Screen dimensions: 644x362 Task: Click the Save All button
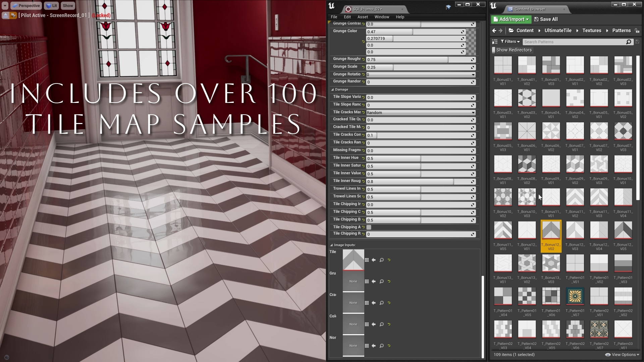point(546,19)
